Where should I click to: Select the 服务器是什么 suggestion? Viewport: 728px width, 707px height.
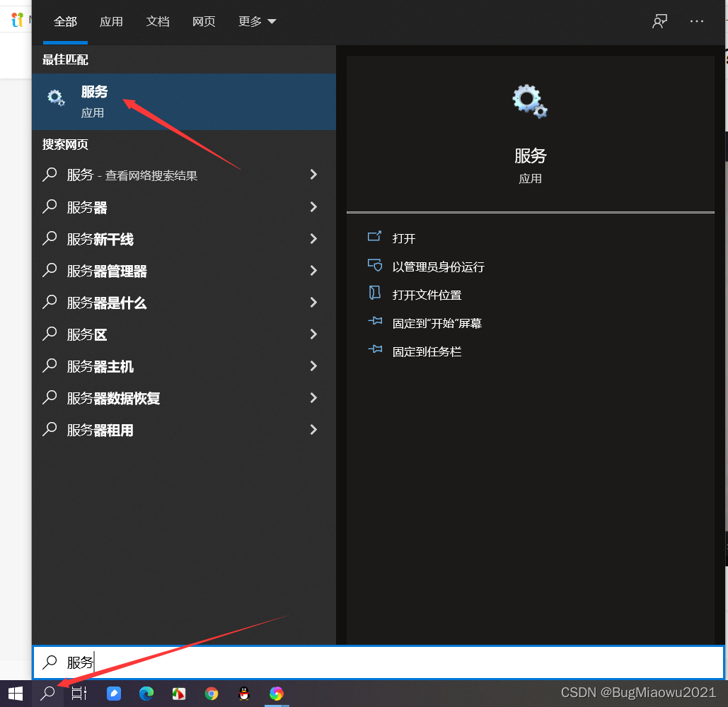click(x=184, y=303)
